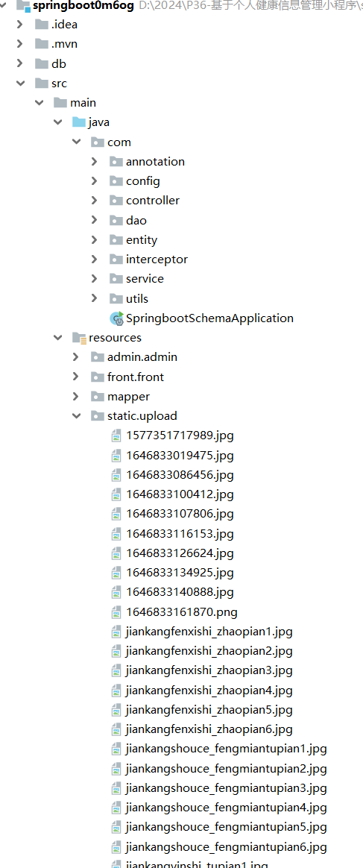The width and height of the screenshot is (363, 868).
Task: Click the SpringbootSchemaApplication class icon
Action: (x=117, y=318)
